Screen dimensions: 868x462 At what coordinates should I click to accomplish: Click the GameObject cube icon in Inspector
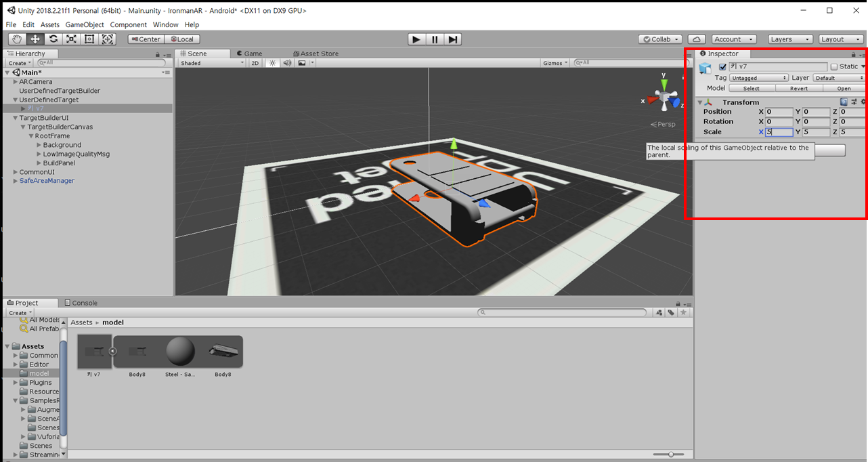pyautogui.click(x=706, y=68)
